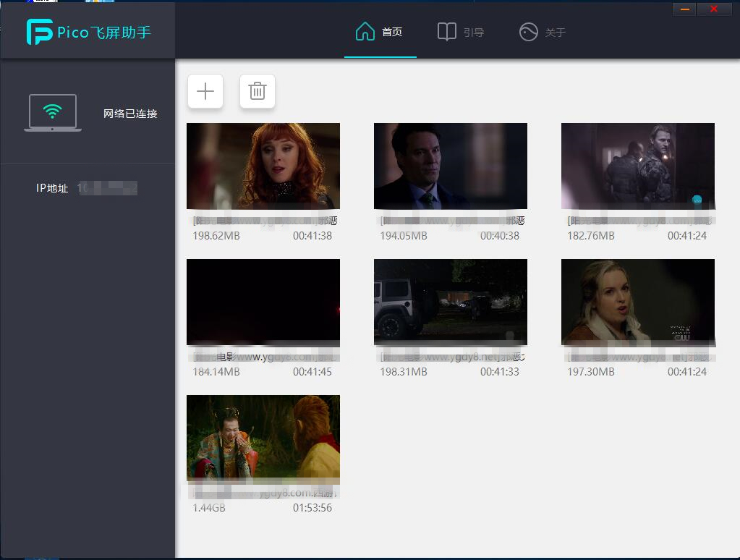Select the red-haired woman video thumbnail
This screenshot has height=560, width=740.
tap(263, 166)
